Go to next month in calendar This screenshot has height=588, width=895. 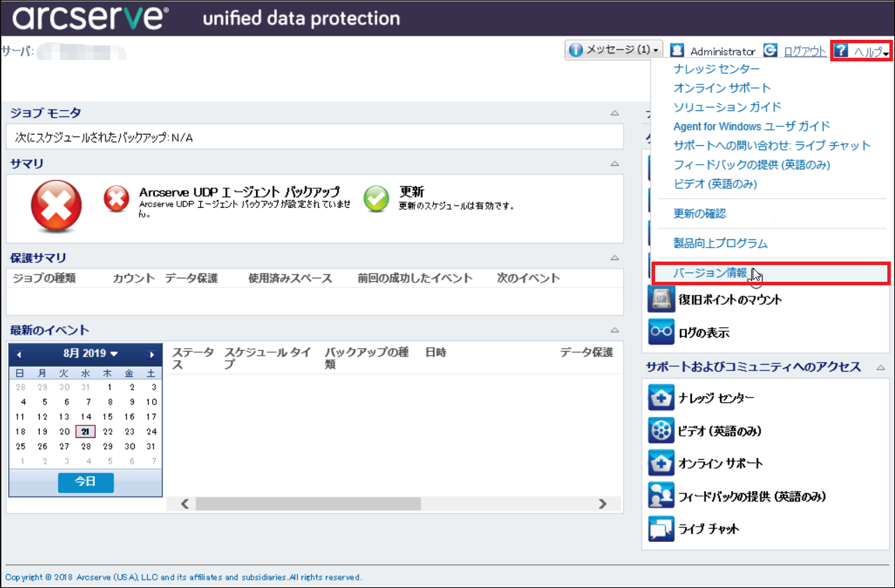[x=151, y=354]
